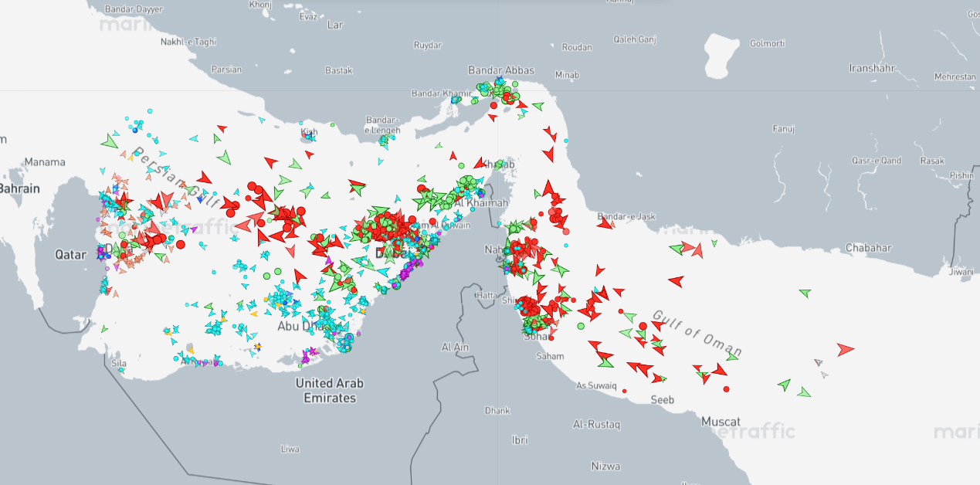Viewport: 980px width, 485px height.
Task: Click the Gulf of Oman water label
Action: (x=697, y=334)
